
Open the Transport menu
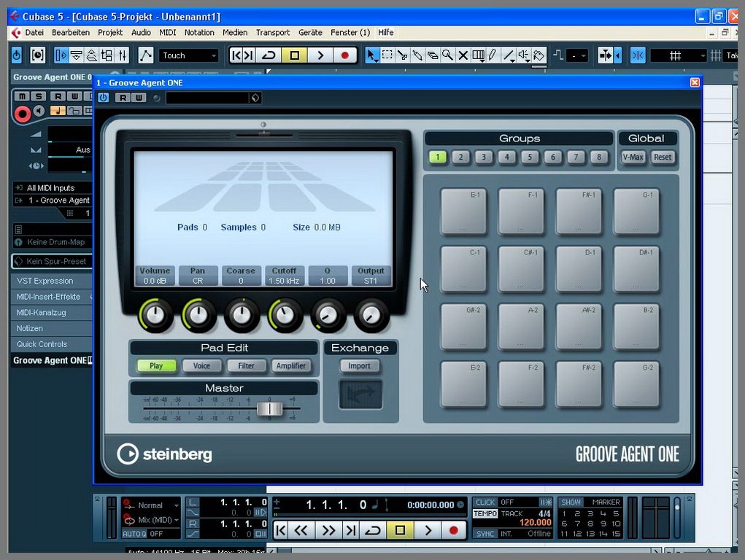[x=273, y=32]
